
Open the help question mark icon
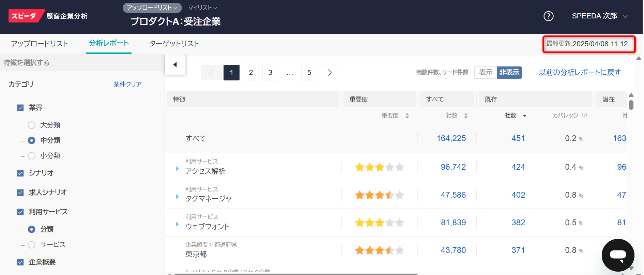(x=548, y=16)
